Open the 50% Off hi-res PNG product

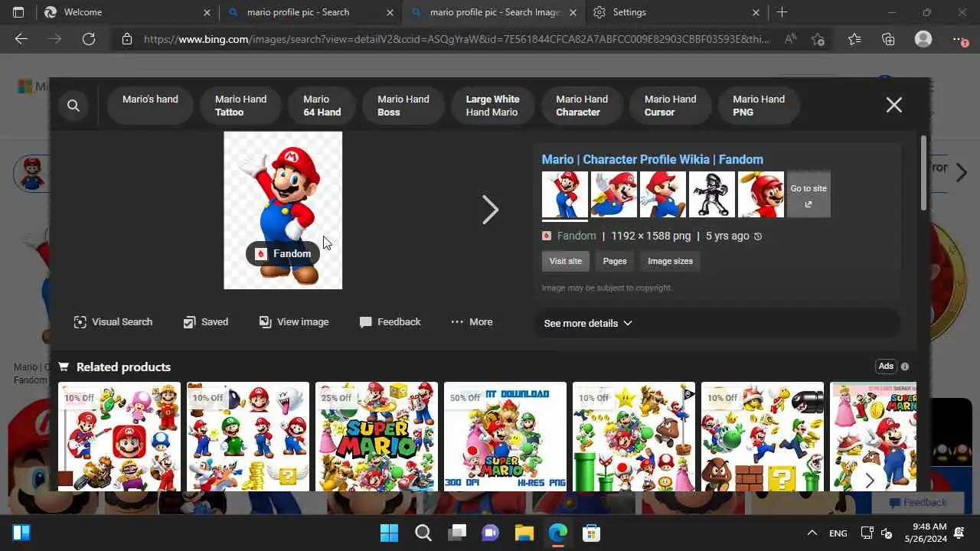[x=505, y=436]
